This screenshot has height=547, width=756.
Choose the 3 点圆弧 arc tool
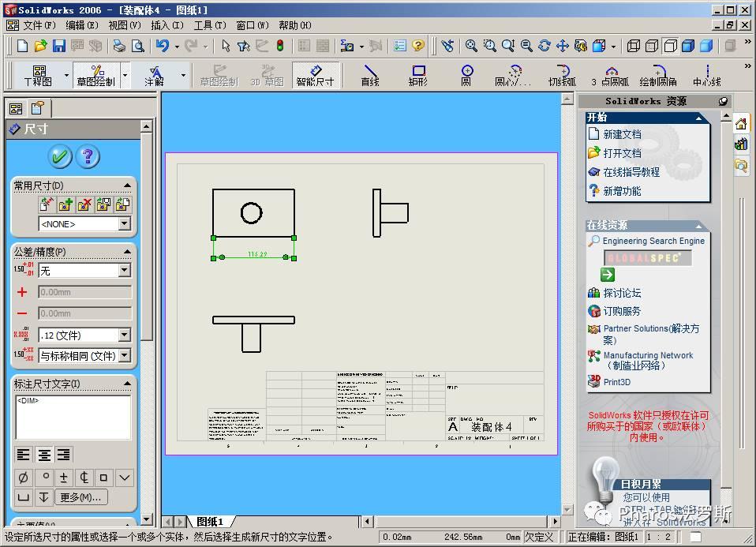(x=610, y=75)
